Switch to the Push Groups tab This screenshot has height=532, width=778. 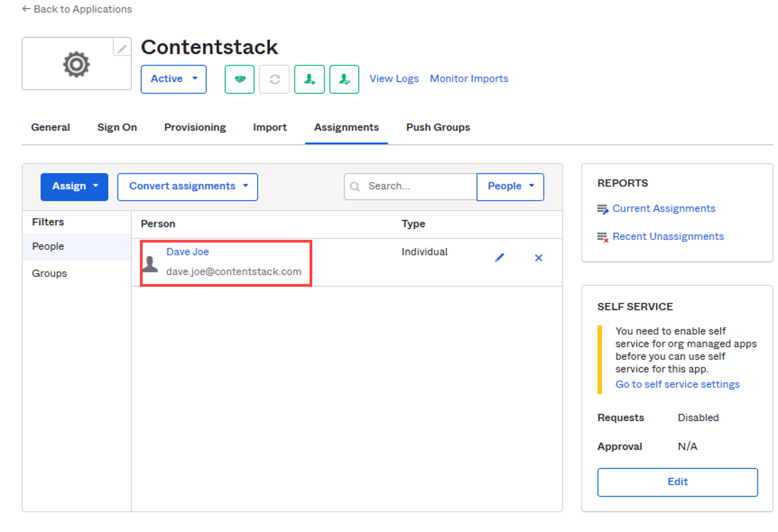coord(438,128)
